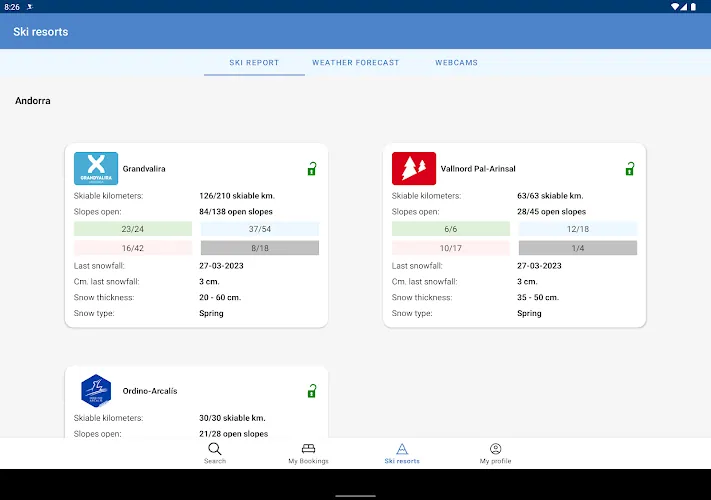Select the Ski resorts bottom navigation icon
711x500 pixels.
[x=402, y=449]
